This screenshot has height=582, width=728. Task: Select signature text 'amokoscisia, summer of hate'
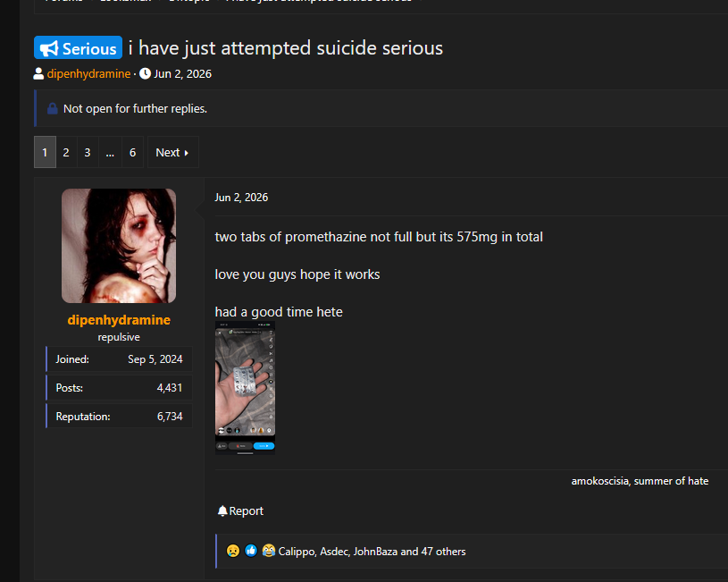point(640,481)
